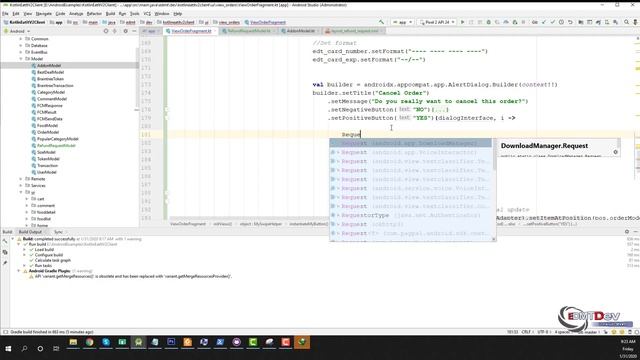Viewport: 640px width, 360px height.
Task: Click the middle icon on Build panel left strip
Action: (5, 252)
